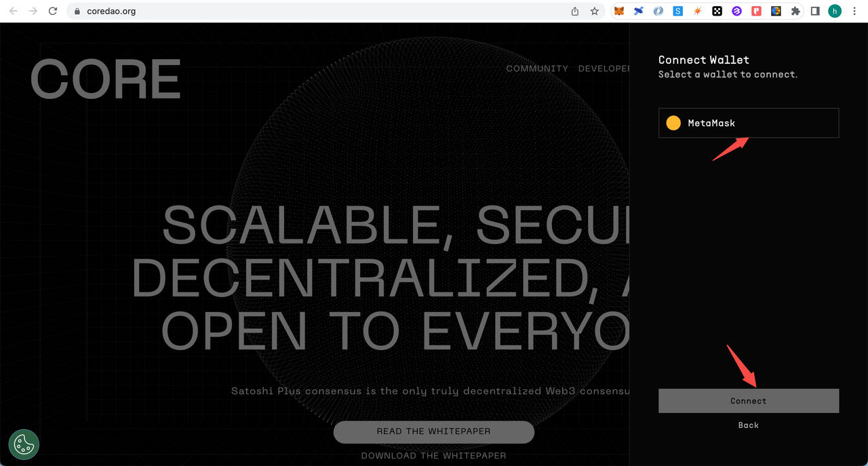Click the reload page button
The image size is (868, 466).
point(53,11)
